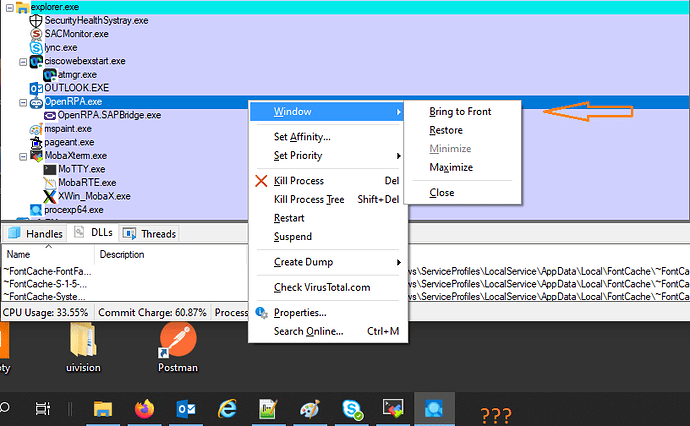
Task: Open Notepad++ from the taskbar
Action: tap(268, 409)
